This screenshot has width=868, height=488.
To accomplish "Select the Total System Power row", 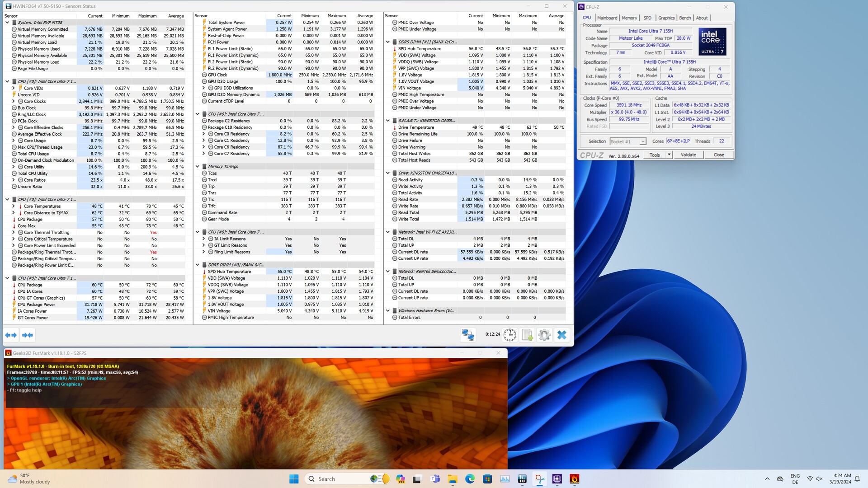I will pyautogui.click(x=287, y=23).
